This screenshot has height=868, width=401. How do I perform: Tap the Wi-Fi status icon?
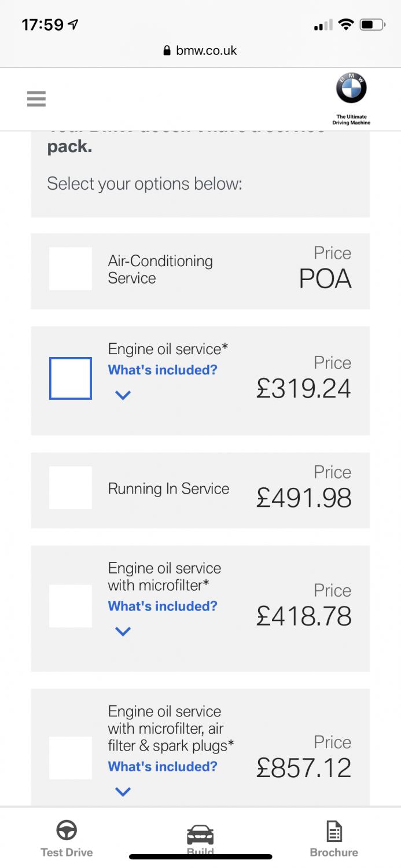click(346, 24)
